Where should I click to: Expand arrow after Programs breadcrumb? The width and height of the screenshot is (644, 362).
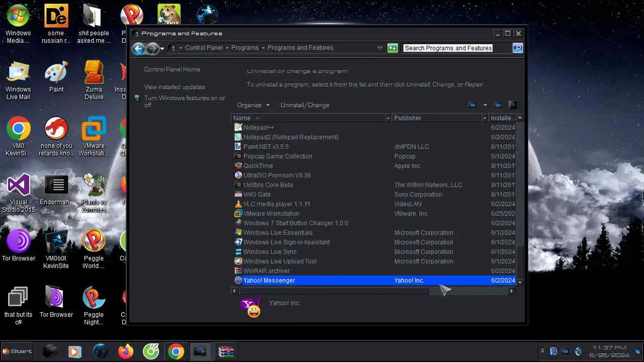click(x=263, y=48)
